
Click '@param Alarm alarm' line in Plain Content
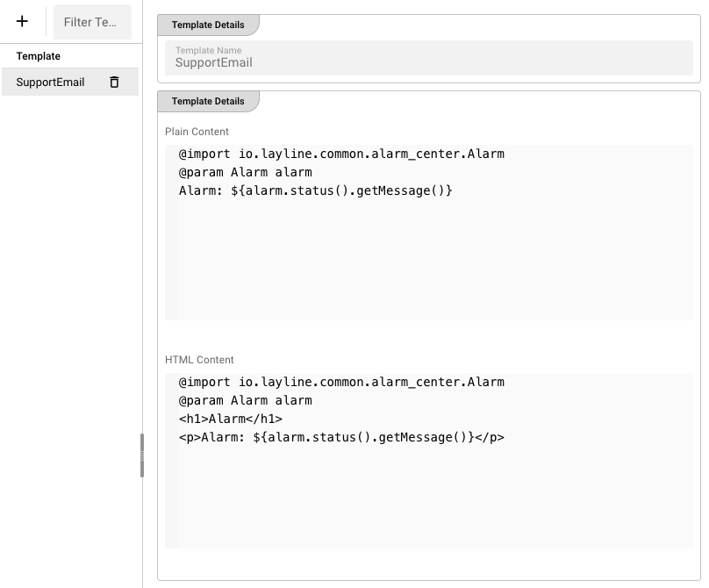click(x=246, y=172)
